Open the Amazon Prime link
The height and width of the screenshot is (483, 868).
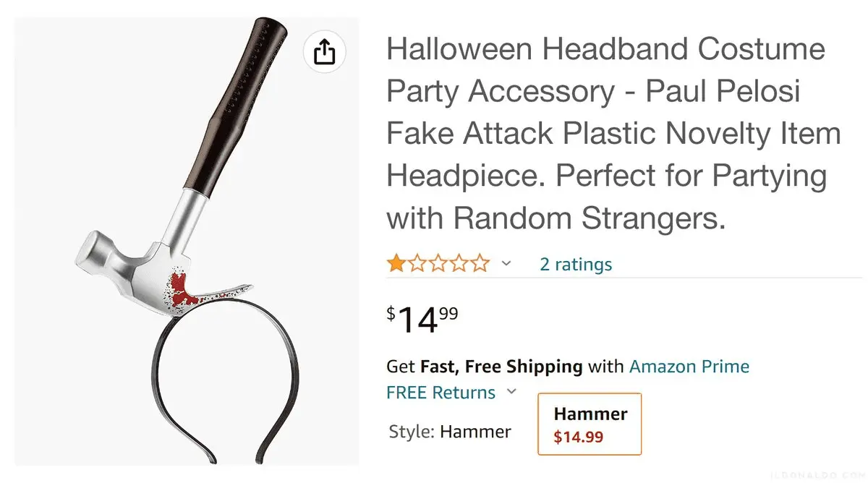tap(689, 367)
